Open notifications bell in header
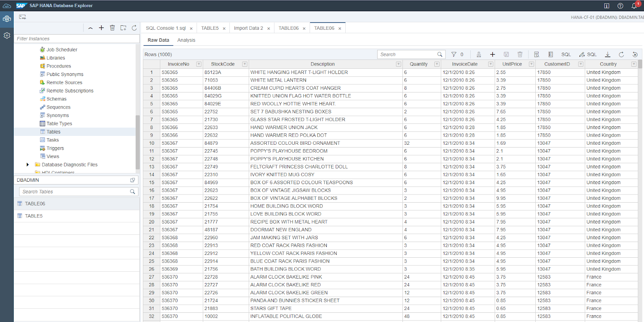644x322 pixels. (x=634, y=6)
